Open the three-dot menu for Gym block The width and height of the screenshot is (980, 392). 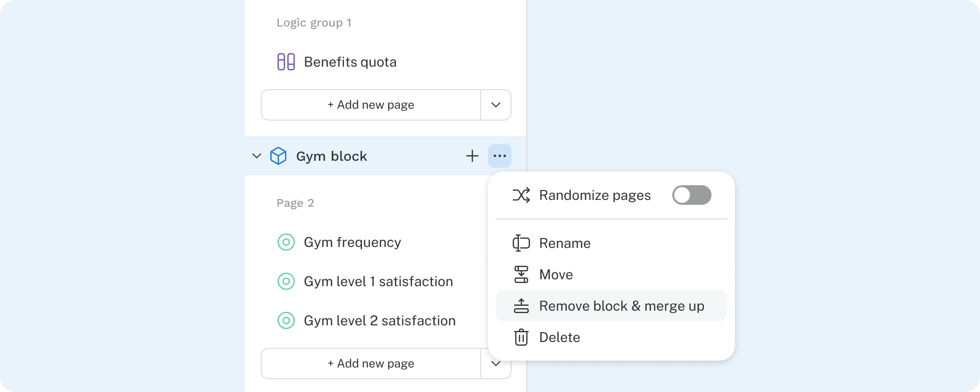click(x=499, y=156)
